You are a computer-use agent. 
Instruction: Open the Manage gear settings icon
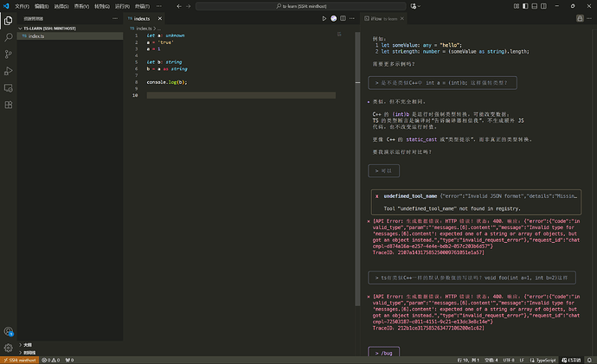[9, 347]
